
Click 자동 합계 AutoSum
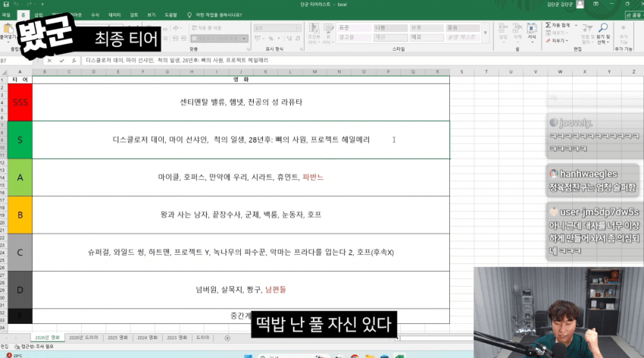click(558, 25)
